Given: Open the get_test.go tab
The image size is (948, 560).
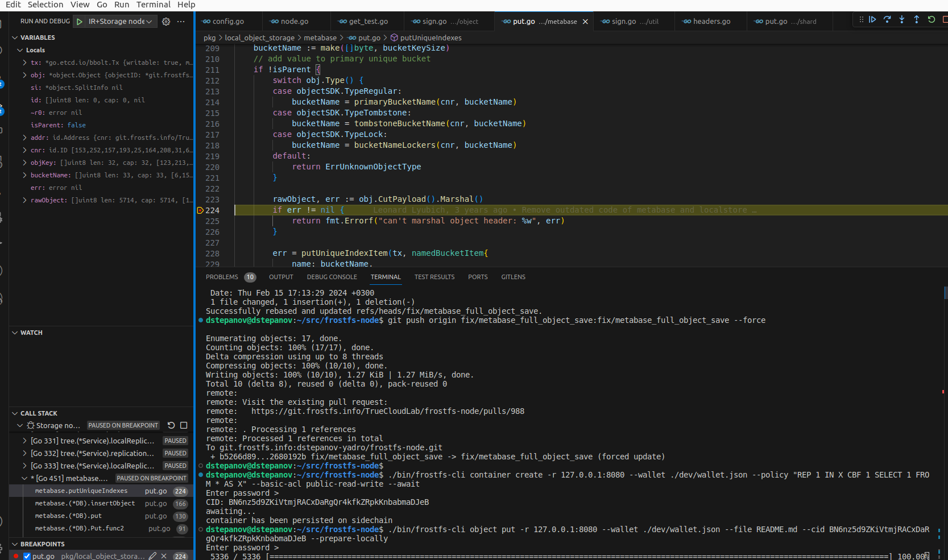Looking at the screenshot, I should point(368,22).
